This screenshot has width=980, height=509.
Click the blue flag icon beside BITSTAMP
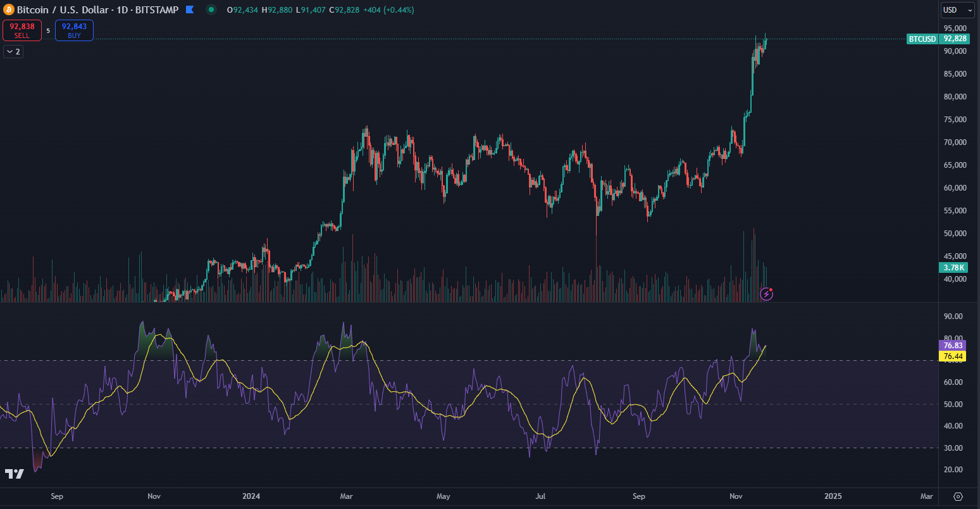[189, 9]
